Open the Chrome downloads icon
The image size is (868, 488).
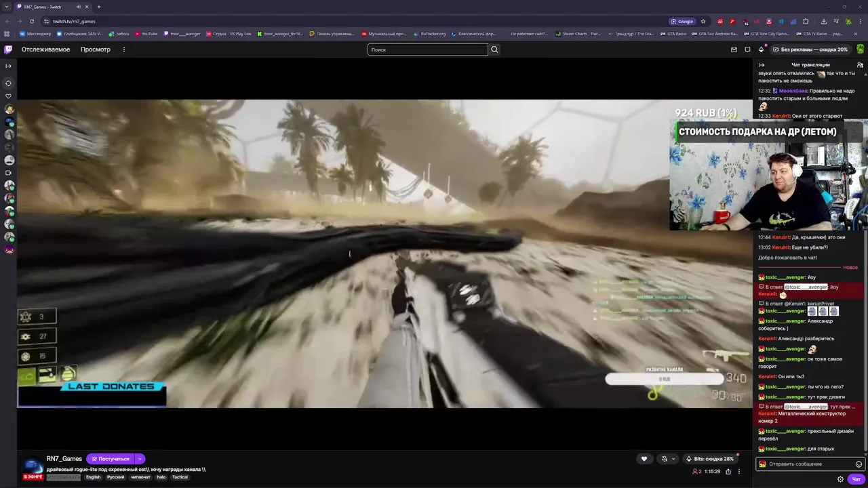click(823, 21)
